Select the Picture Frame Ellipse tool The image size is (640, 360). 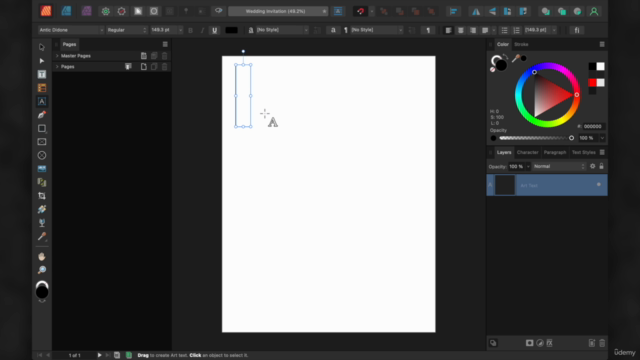click(42, 155)
